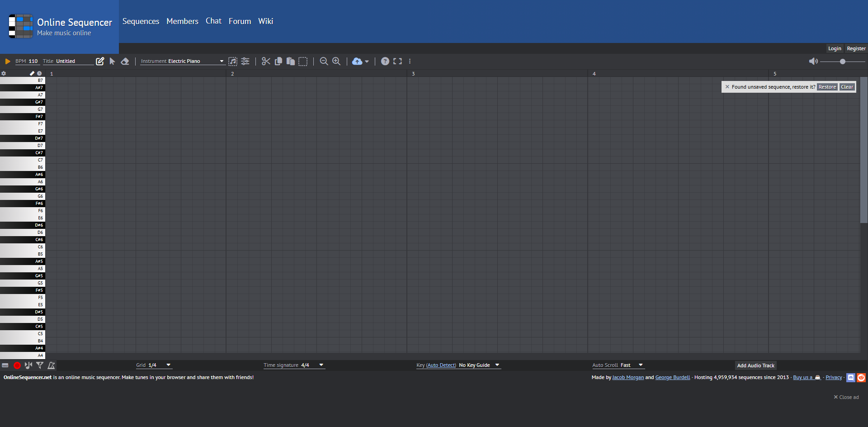This screenshot has width=868, height=427.
Task: Open the help question mark icon
Action: [x=385, y=62]
